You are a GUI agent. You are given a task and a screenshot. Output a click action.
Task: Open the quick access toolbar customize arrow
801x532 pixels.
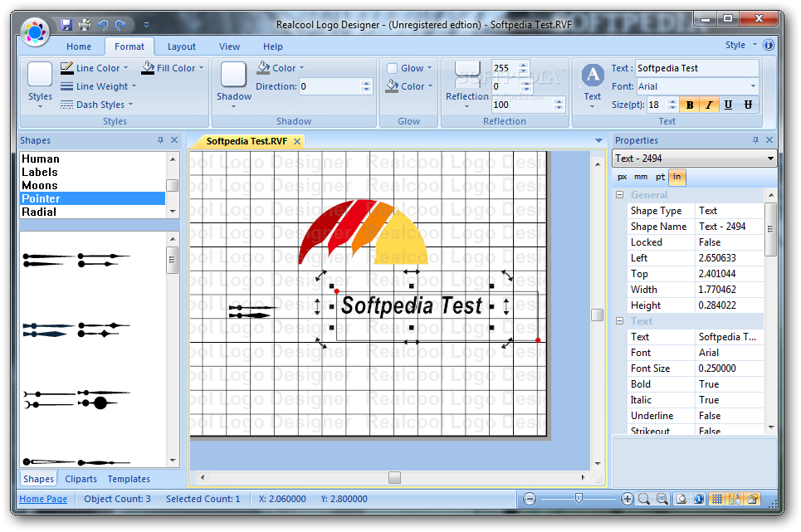click(147, 25)
